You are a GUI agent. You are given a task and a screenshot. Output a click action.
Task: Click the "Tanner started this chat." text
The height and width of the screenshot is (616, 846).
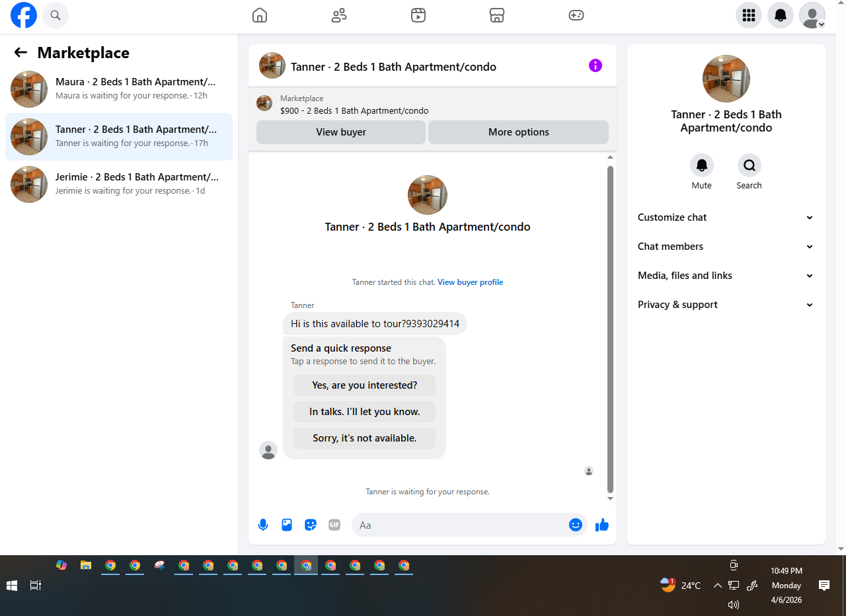[393, 282]
